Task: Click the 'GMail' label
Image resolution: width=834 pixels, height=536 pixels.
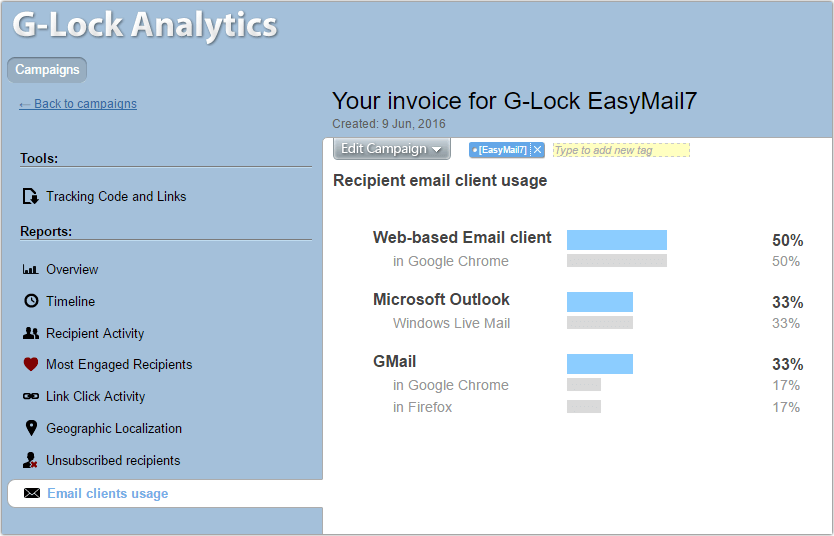Action: (x=394, y=361)
